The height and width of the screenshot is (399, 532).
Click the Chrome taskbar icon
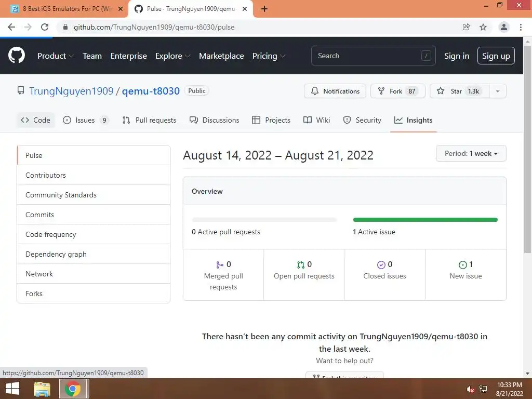(73, 389)
